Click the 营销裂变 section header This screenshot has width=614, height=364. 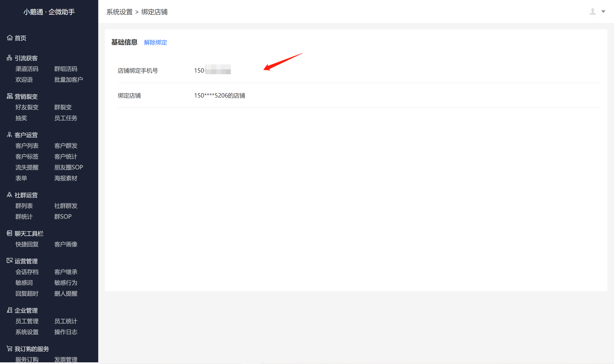point(26,97)
